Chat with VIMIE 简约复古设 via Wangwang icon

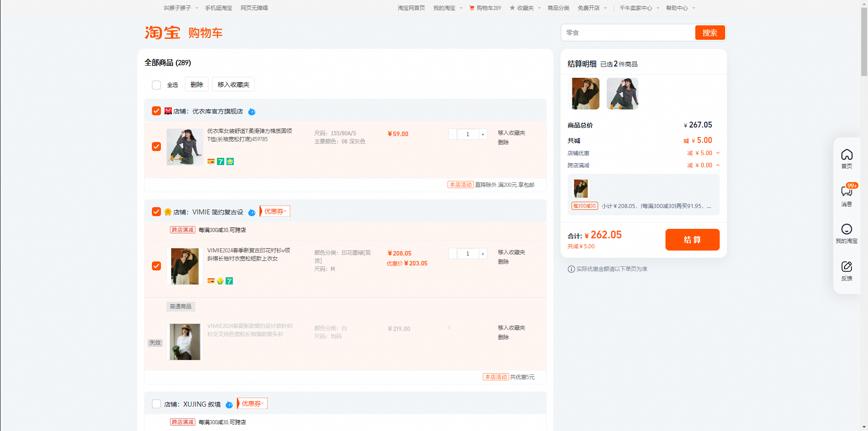tap(252, 213)
